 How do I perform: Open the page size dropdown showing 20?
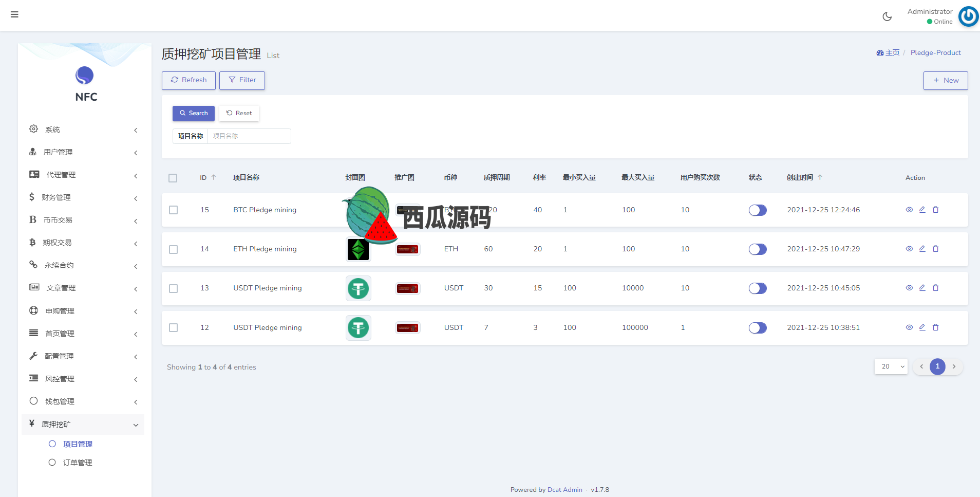pos(891,366)
